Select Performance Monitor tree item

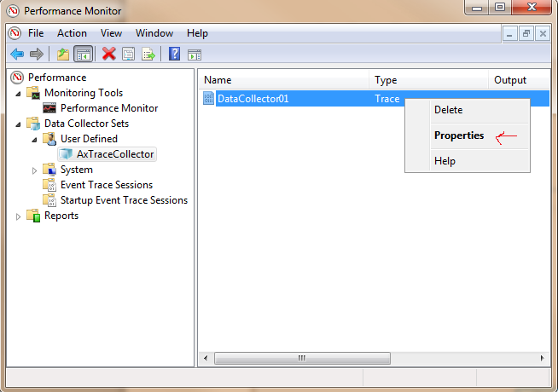click(x=108, y=108)
